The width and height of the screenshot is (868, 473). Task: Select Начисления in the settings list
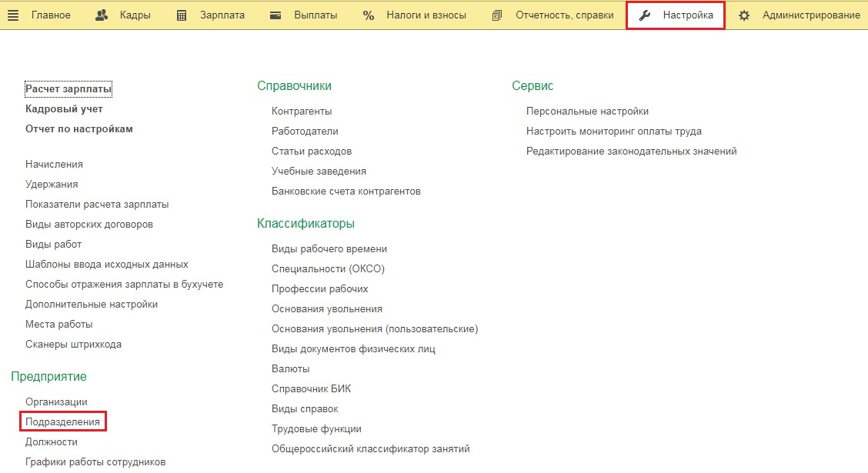tap(54, 165)
